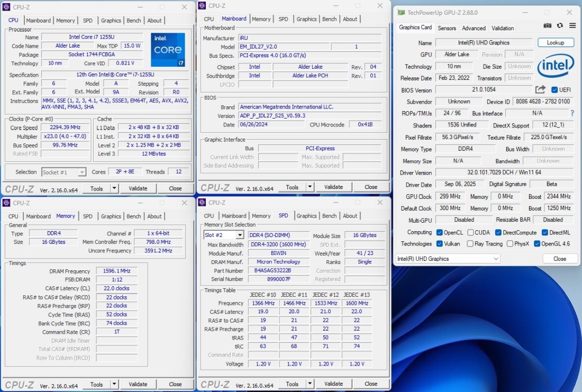Click the BIOS export share icon in GPU-Z

coord(540,89)
